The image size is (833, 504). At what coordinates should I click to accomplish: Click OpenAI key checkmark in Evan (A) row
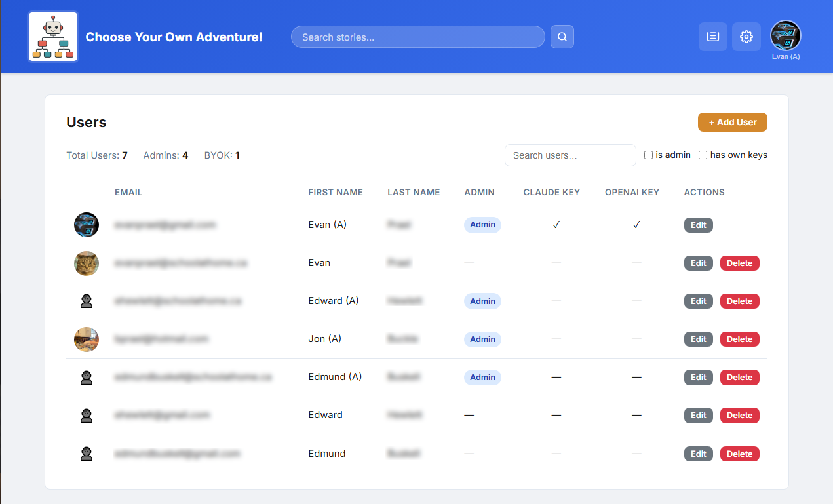tap(636, 225)
